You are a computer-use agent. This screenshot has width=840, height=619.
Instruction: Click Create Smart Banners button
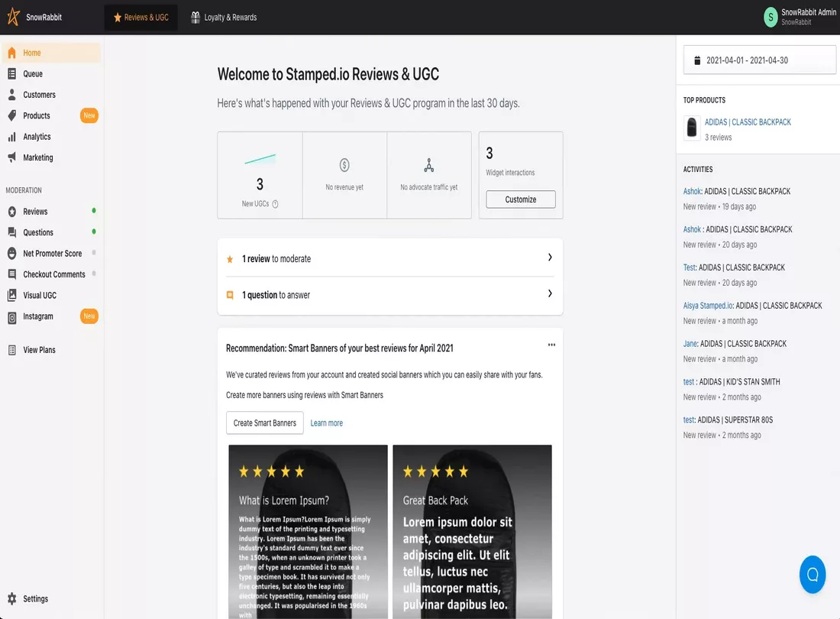[265, 423]
